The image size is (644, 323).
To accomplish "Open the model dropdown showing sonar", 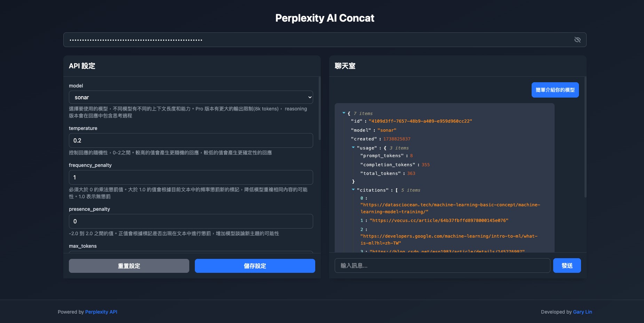I will coord(191,97).
